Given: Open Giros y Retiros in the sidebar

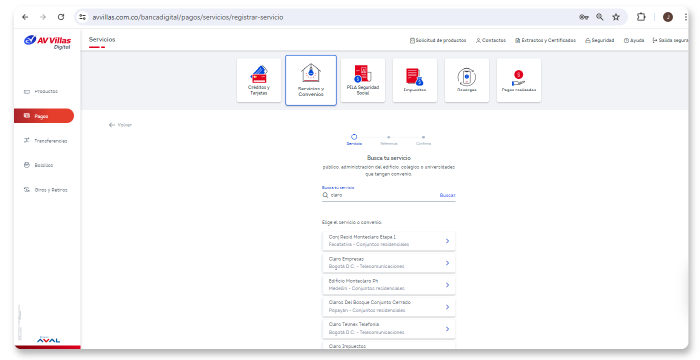Looking at the screenshot, I should click(45, 190).
